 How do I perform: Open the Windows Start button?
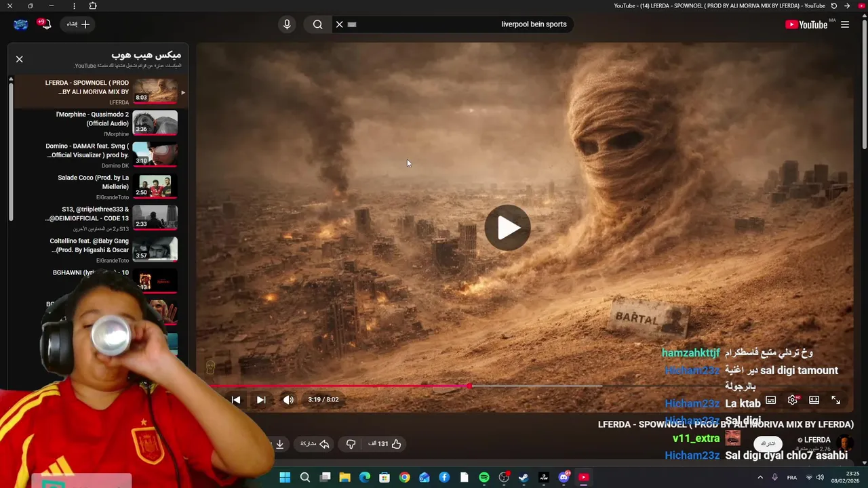point(285,477)
